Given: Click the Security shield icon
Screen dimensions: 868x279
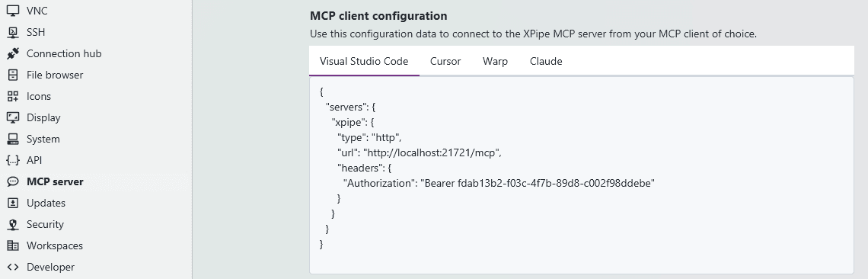Looking at the screenshot, I should [13, 225].
